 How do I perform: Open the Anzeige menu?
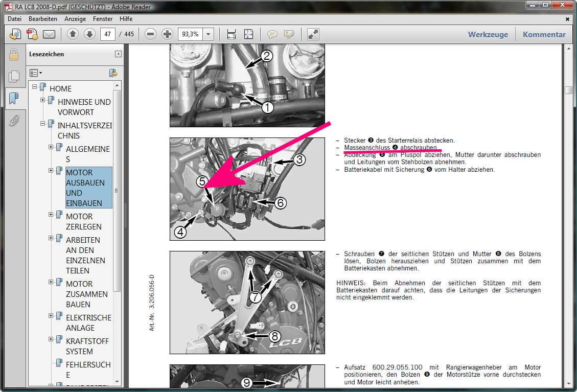(x=75, y=19)
